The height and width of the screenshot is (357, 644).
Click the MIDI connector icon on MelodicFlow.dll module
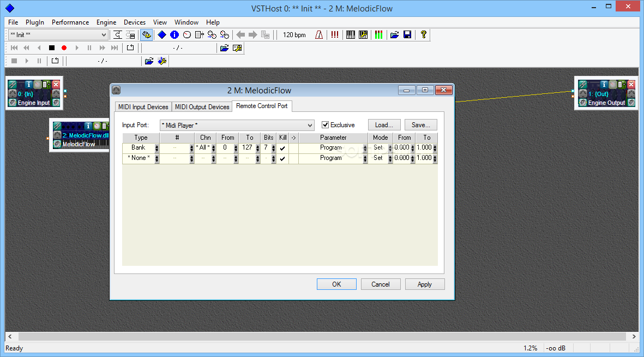[57, 135]
